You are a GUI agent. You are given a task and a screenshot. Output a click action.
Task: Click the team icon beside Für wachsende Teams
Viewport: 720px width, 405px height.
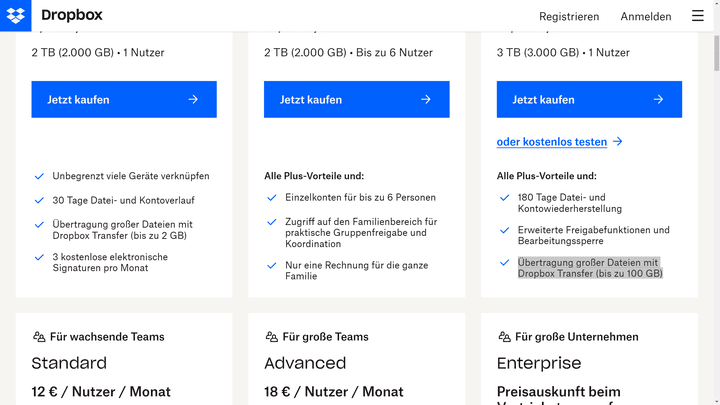39,337
